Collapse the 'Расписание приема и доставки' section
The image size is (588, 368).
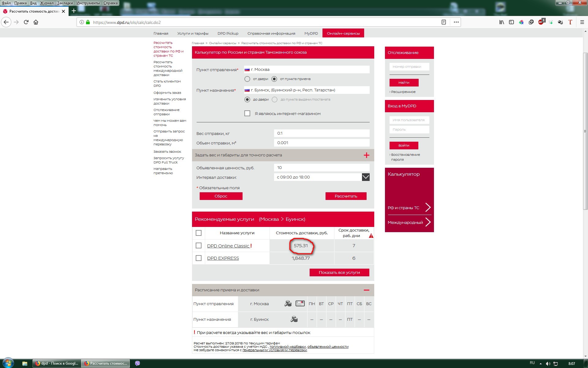366,290
